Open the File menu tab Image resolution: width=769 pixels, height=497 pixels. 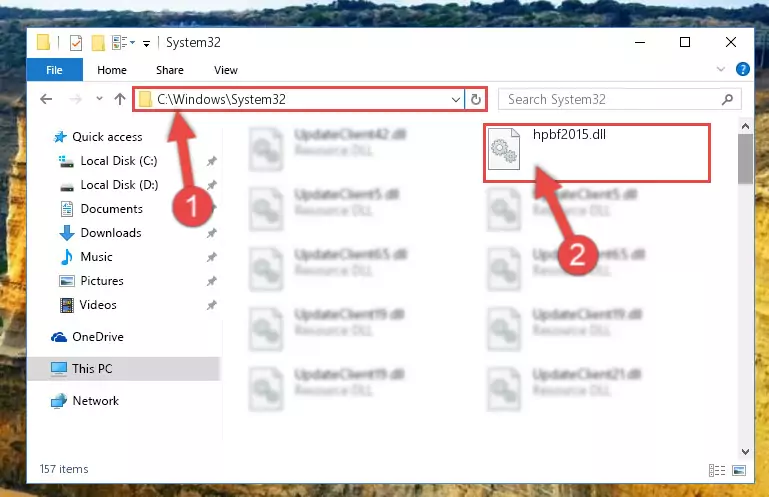point(54,70)
